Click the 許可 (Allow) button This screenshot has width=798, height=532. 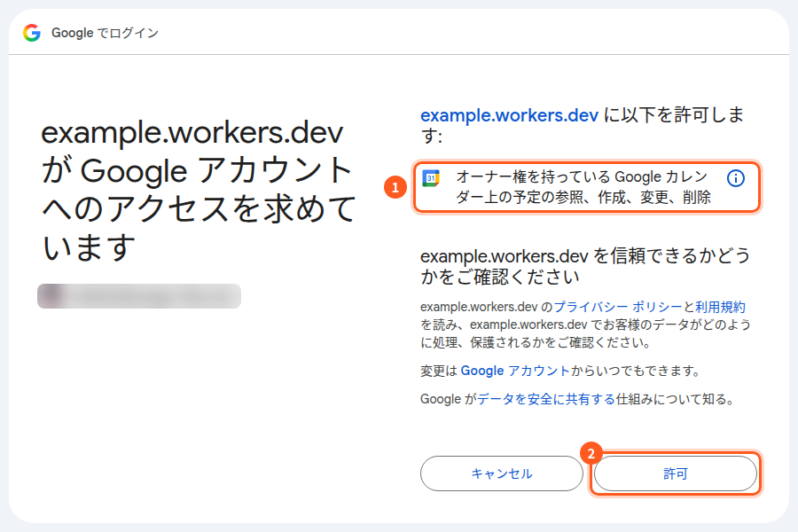pyautogui.click(x=676, y=473)
